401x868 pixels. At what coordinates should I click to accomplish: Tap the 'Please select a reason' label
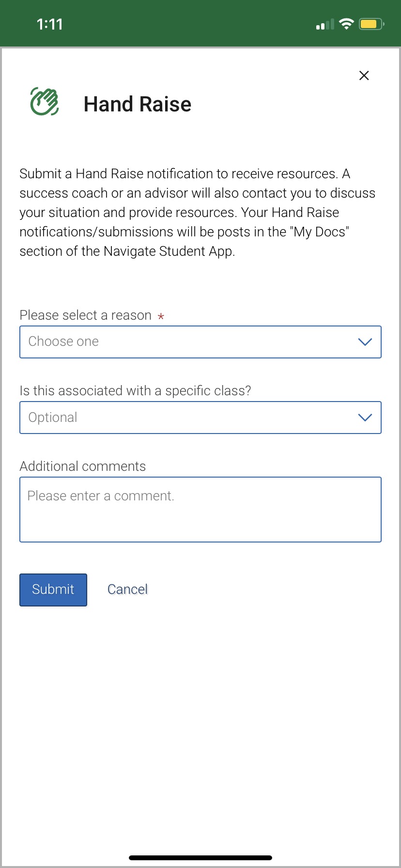coord(86,315)
